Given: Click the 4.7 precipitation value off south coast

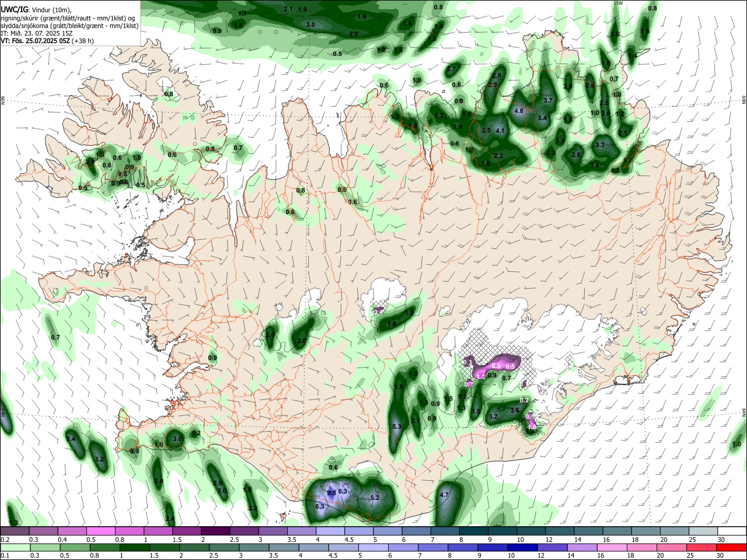Looking at the screenshot, I should (x=444, y=495).
